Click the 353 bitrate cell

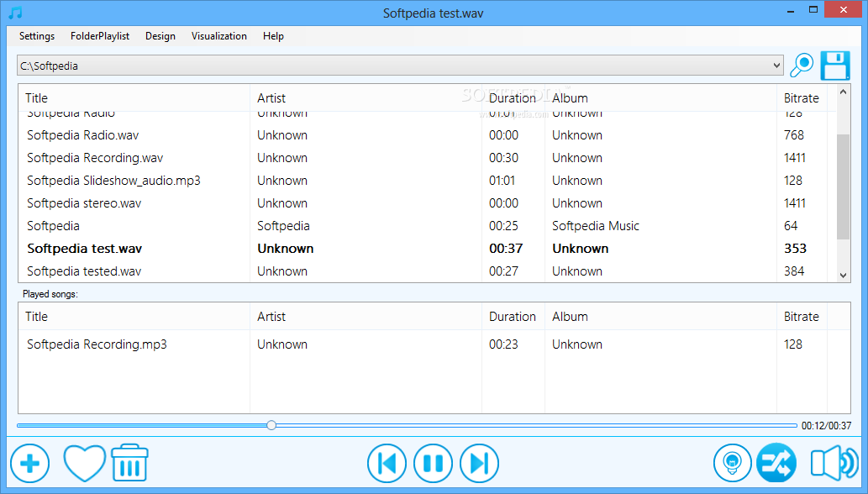(x=795, y=249)
